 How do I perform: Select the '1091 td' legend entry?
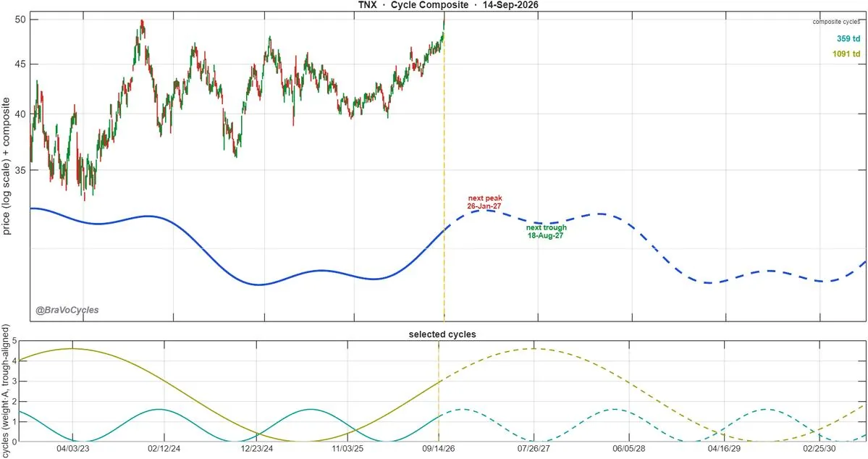click(x=846, y=54)
